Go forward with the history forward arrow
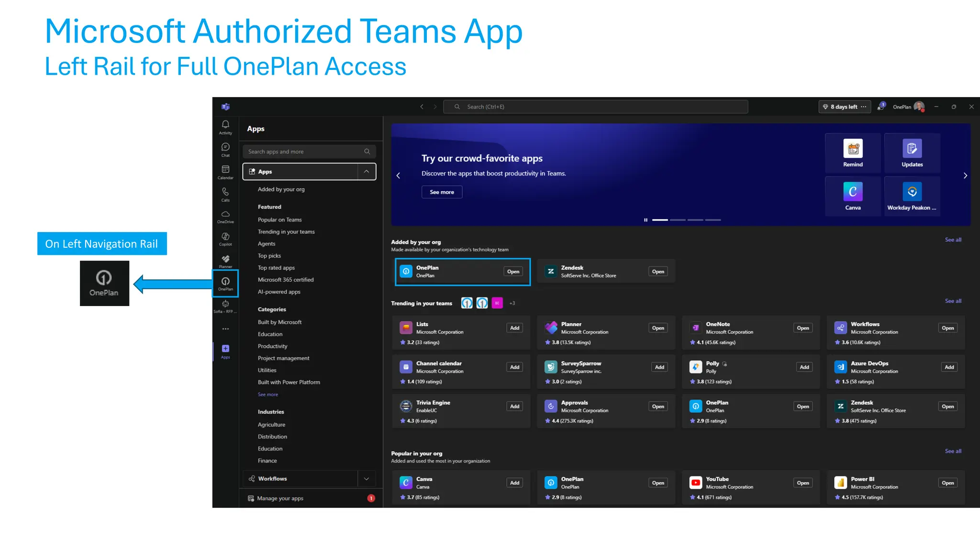This screenshot has height=551, width=980. [x=435, y=107]
